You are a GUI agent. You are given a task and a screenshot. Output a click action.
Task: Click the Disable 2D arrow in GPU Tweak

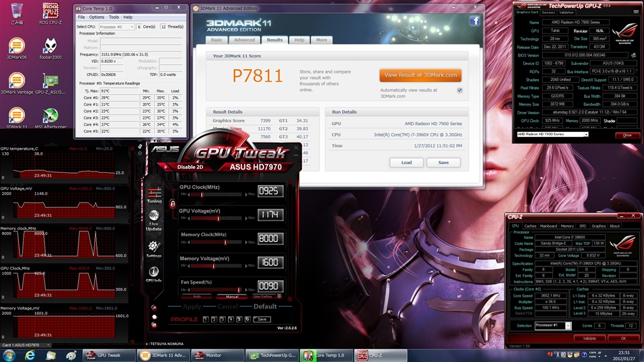click(166, 167)
